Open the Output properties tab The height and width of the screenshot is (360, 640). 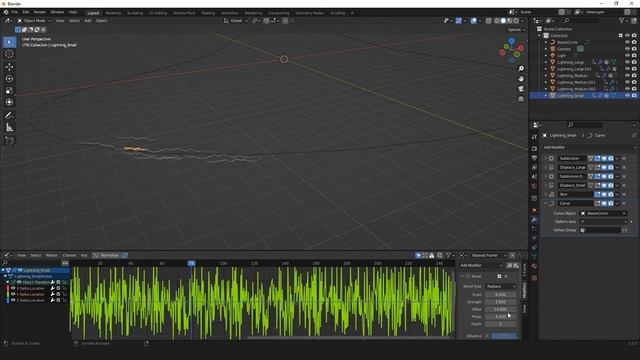534,158
